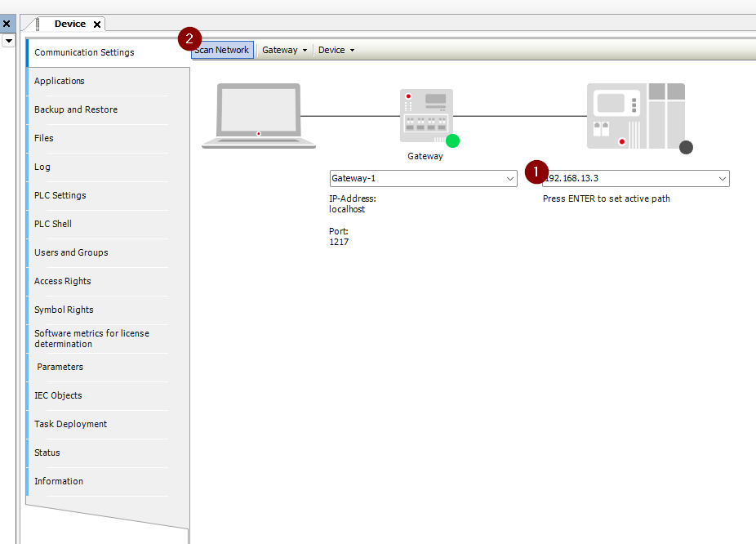
Task: Select the Device editor tab
Action: (x=70, y=24)
